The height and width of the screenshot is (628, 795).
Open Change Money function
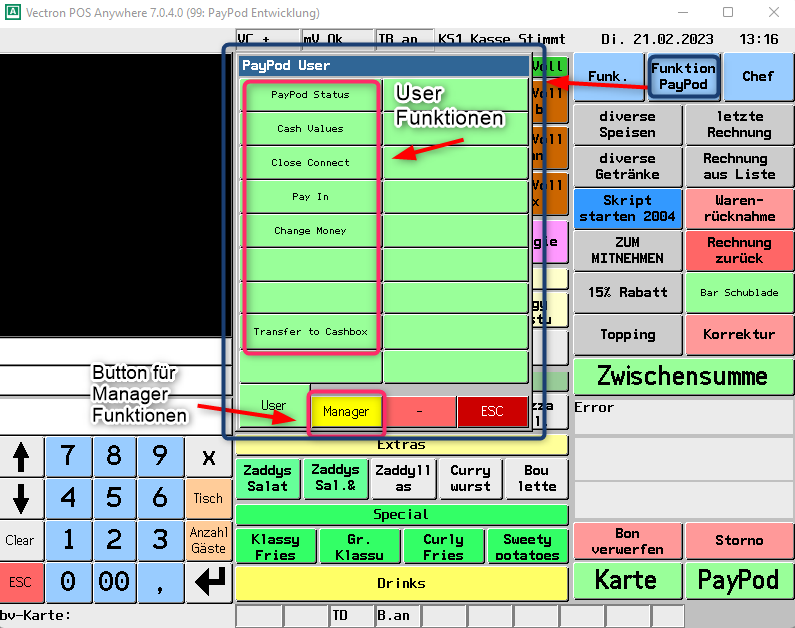310,231
